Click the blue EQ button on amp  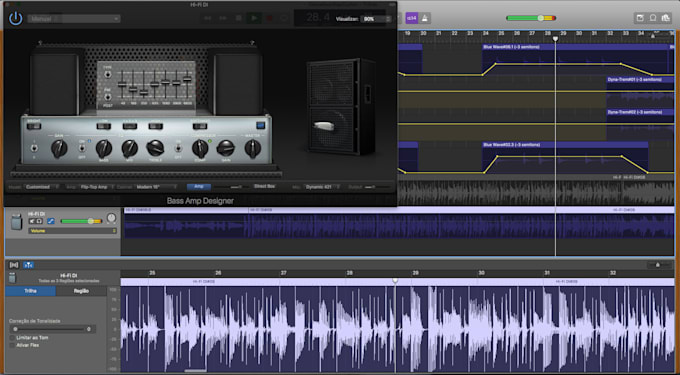coord(261,125)
